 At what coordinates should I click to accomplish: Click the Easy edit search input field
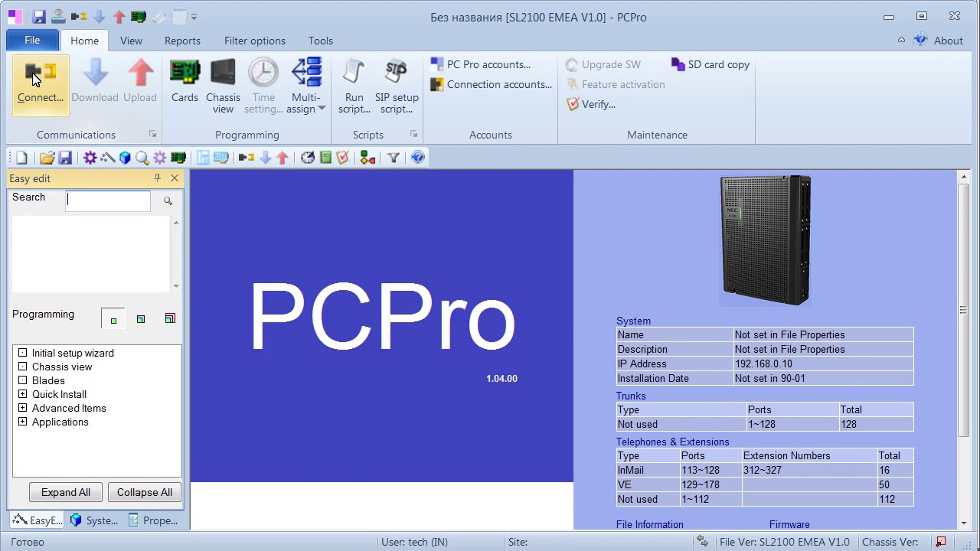(x=108, y=201)
